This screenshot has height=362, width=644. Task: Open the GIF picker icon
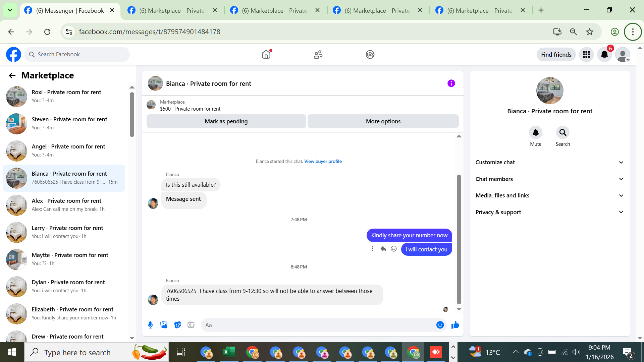click(191, 325)
